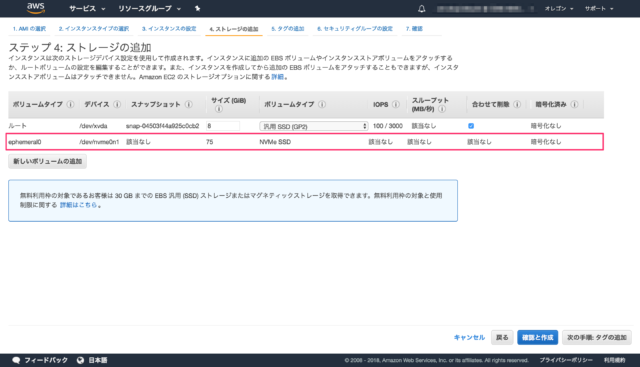Open the blurred account name menu
The image size is (640, 367).
(485, 9)
